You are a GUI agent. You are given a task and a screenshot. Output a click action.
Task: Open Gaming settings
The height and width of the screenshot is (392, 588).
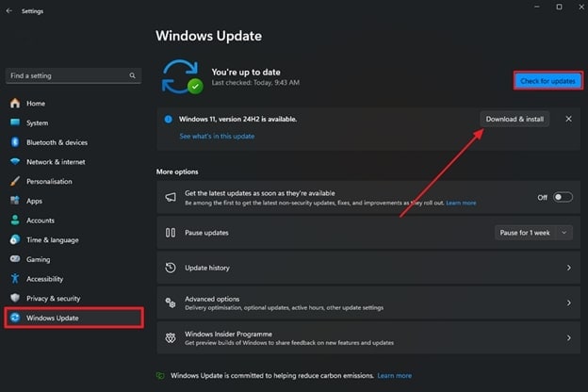tap(73, 259)
